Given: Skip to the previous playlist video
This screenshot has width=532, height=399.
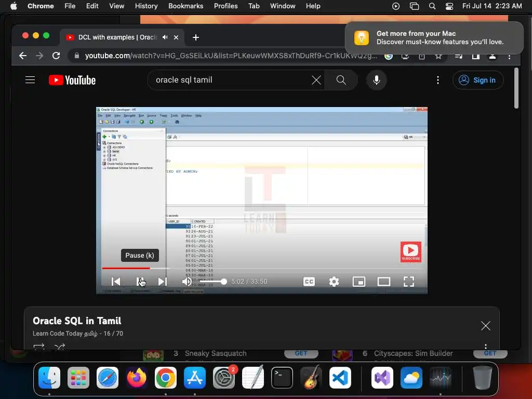Looking at the screenshot, I should click(x=116, y=281).
